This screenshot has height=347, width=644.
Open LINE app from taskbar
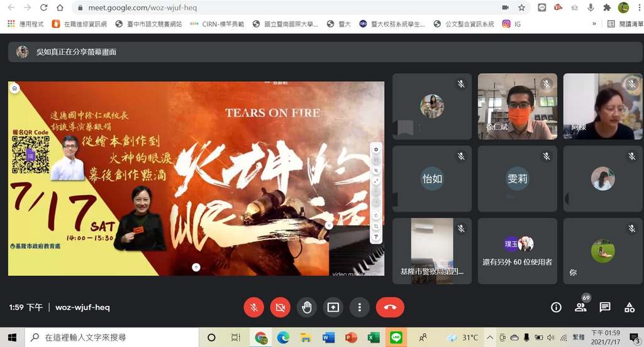396,338
